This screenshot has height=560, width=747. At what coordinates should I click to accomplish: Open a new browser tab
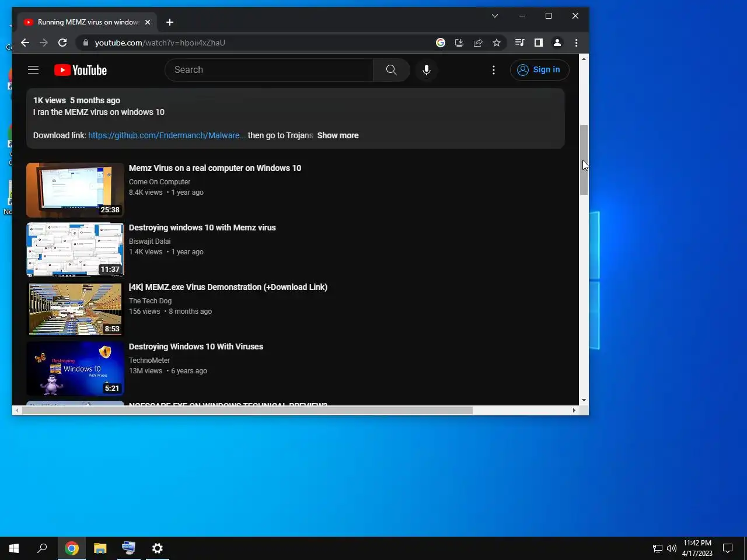click(170, 22)
